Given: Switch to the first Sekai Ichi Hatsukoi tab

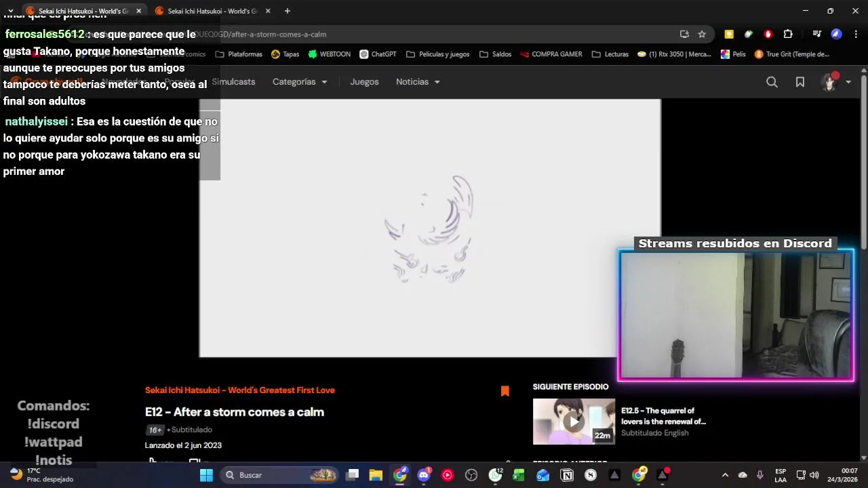Looking at the screenshot, I should click(x=83, y=11).
